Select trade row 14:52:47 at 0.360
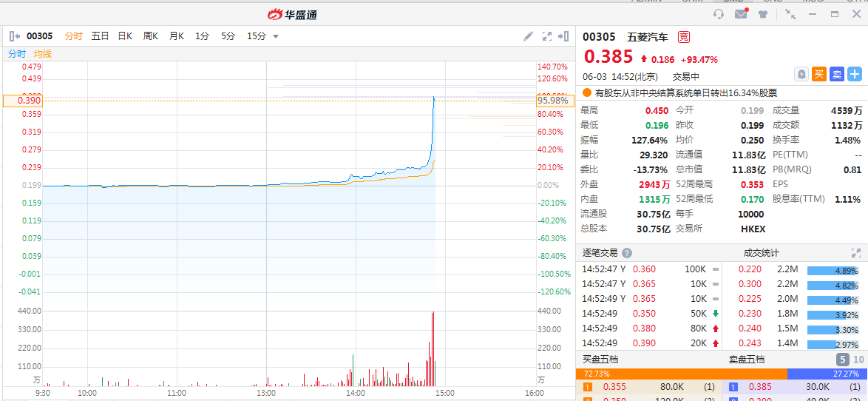Image resolution: width=868 pixels, height=401 pixels. tap(651, 269)
